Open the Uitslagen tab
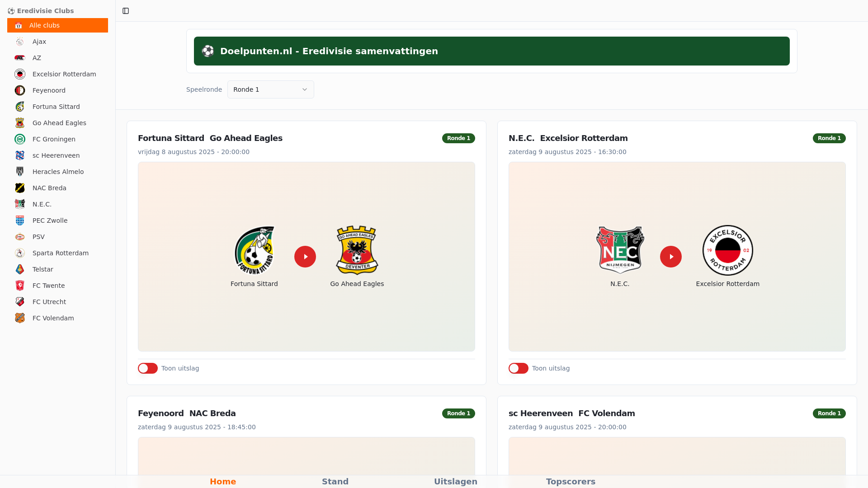Image resolution: width=868 pixels, height=488 pixels. click(x=455, y=481)
